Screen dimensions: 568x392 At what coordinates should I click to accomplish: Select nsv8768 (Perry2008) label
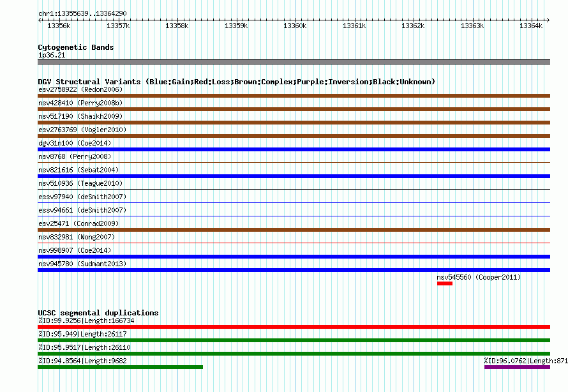75,156
